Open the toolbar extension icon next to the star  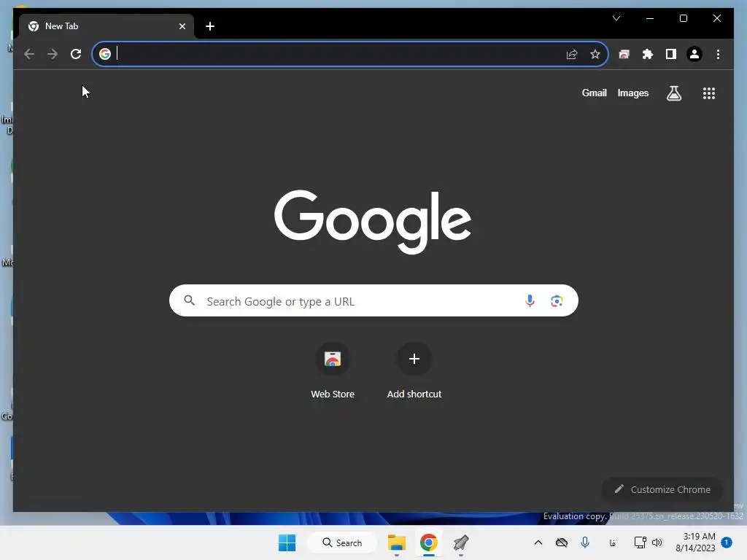(x=624, y=54)
